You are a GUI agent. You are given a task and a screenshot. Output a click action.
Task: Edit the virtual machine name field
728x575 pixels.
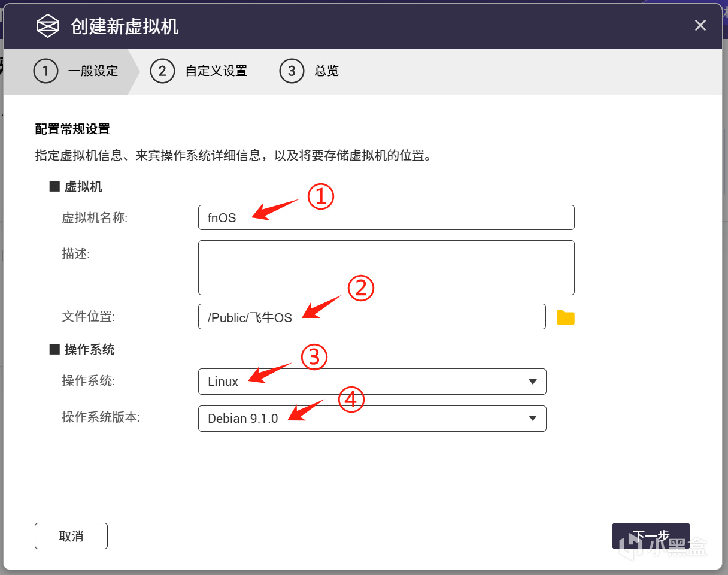pyautogui.click(x=386, y=217)
